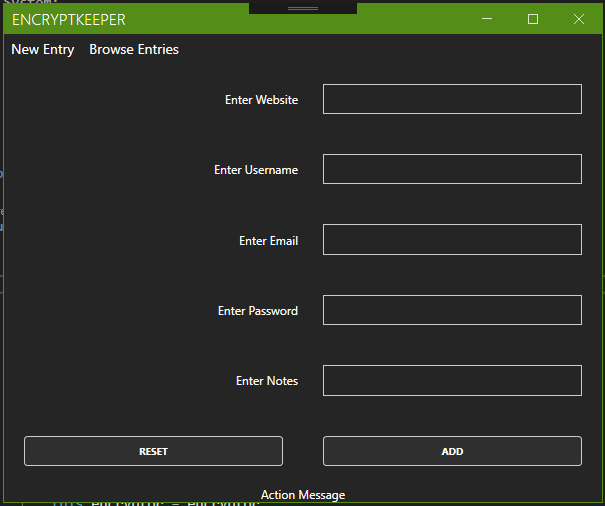
Task: Minimize the EncryptKeeper window
Action: [x=487, y=19]
